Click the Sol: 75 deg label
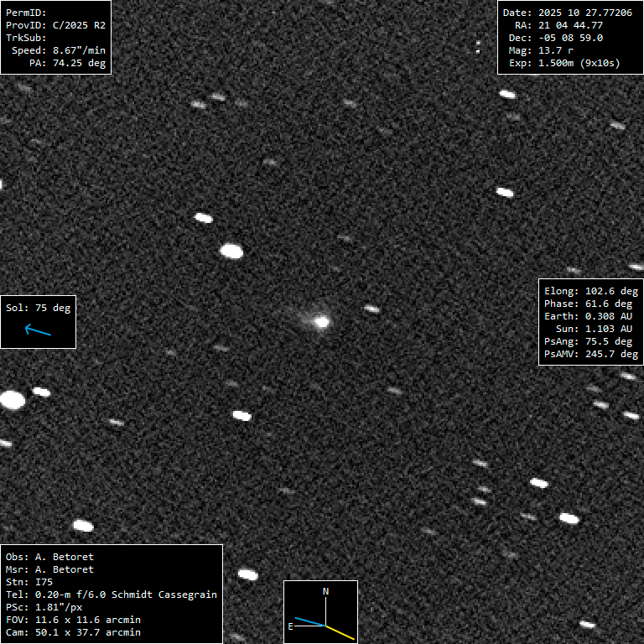This screenshot has height=644, width=644. [x=39, y=308]
